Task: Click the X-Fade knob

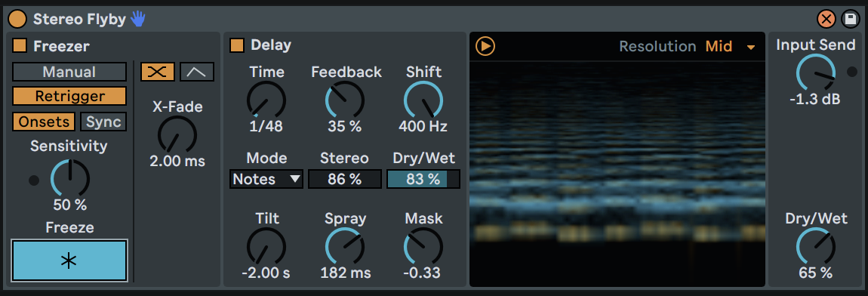Action: (x=177, y=135)
